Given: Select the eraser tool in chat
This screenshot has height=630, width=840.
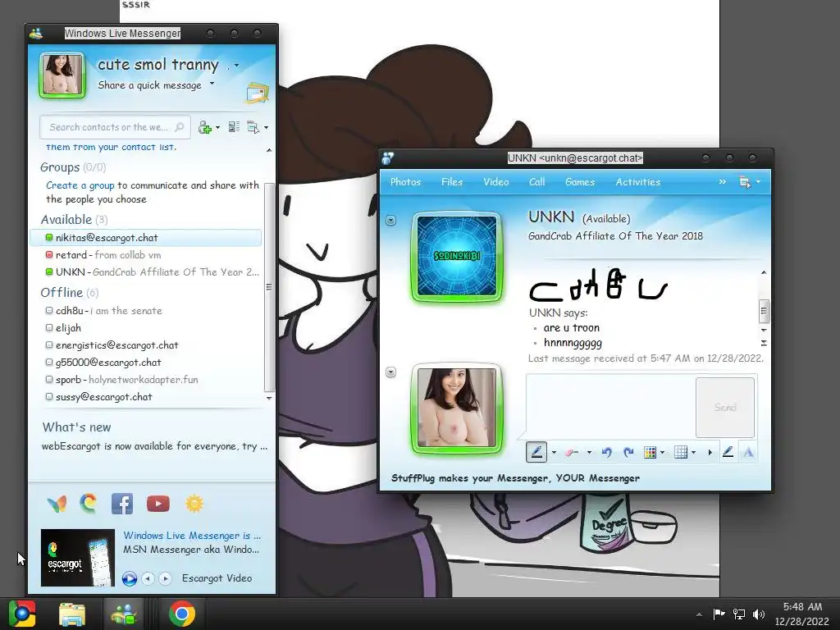Looking at the screenshot, I should (571, 453).
